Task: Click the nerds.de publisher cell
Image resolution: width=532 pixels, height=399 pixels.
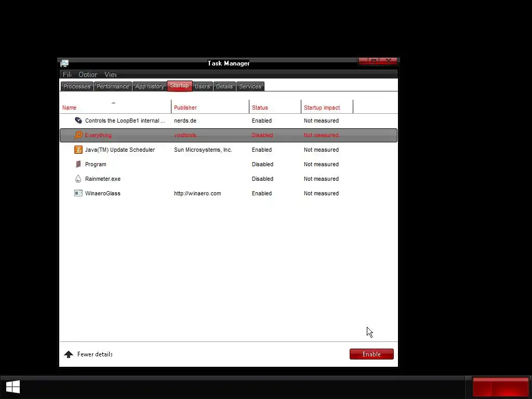Action: (185, 121)
